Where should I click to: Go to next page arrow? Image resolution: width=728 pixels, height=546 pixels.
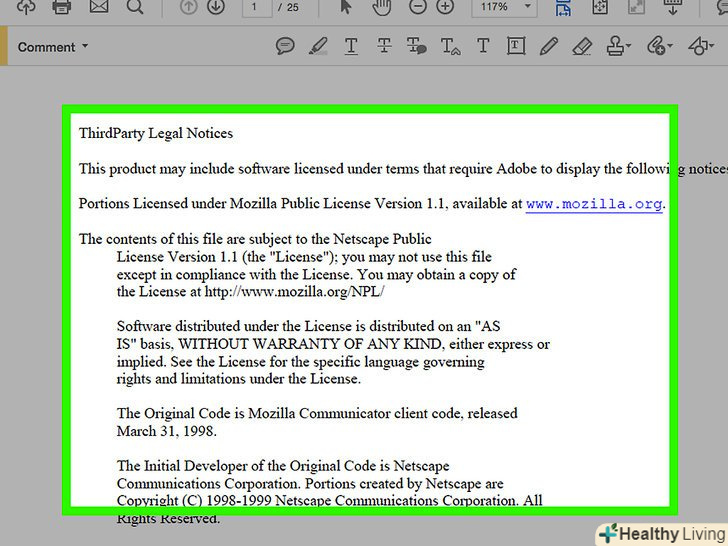pos(215,6)
